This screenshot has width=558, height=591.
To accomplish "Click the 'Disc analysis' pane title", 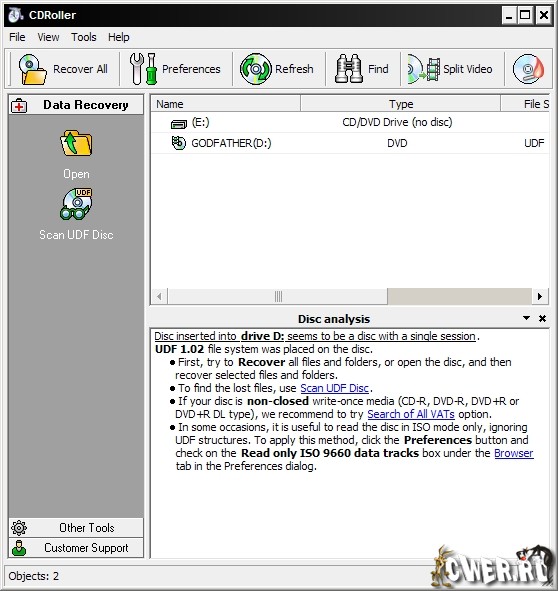I will [334, 319].
